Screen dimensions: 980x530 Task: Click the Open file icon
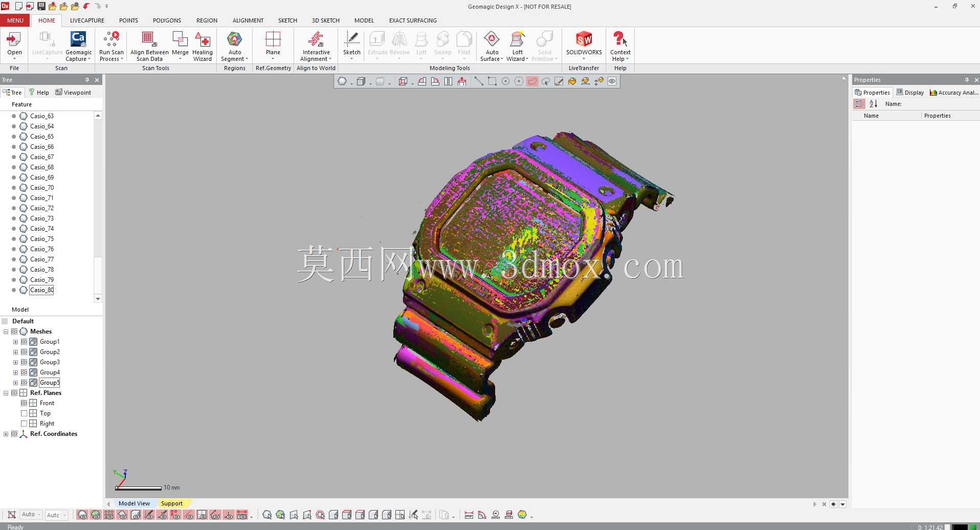click(x=14, y=42)
